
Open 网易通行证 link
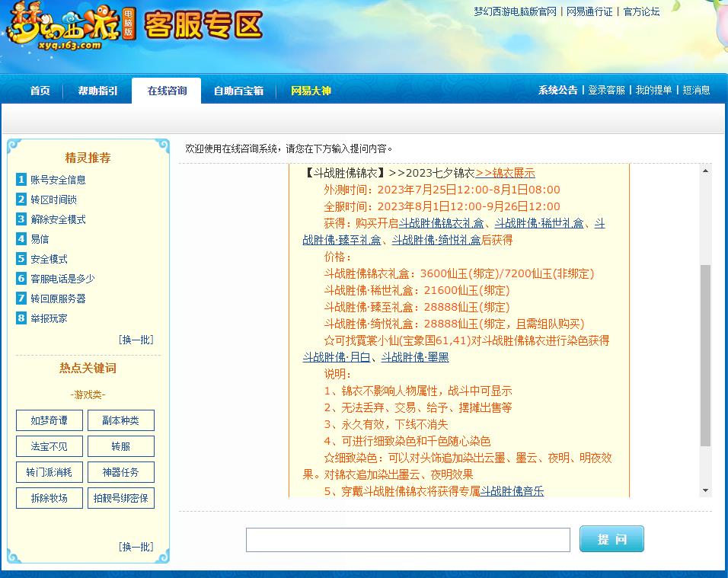[589, 11]
